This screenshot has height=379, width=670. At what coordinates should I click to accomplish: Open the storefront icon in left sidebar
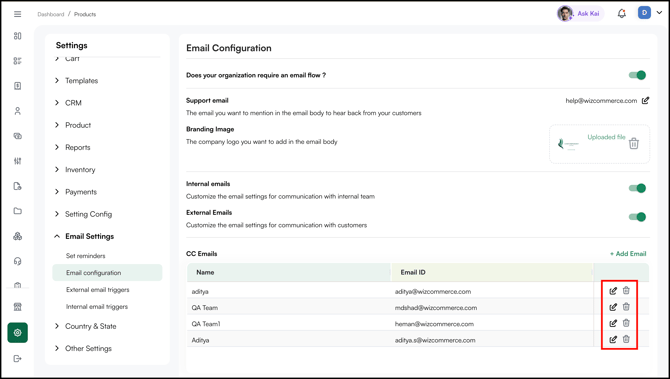click(x=18, y=307)
